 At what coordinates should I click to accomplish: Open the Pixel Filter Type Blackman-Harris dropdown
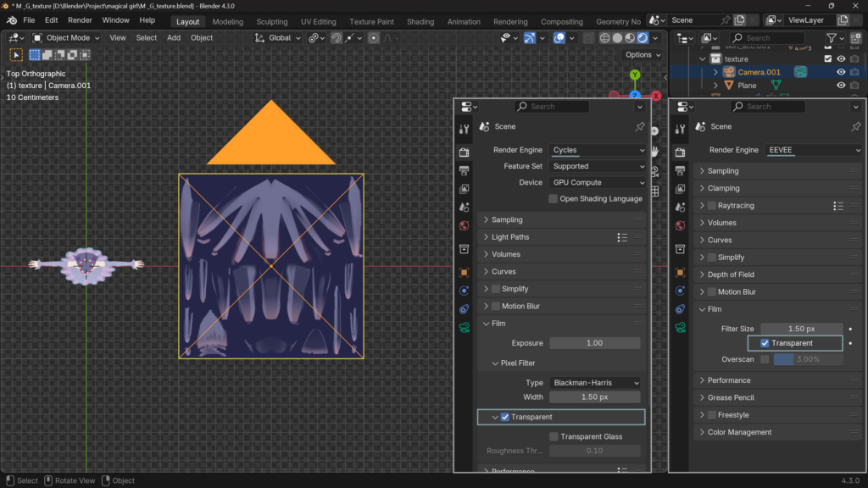pyautogui.click(x=595, y=383)
